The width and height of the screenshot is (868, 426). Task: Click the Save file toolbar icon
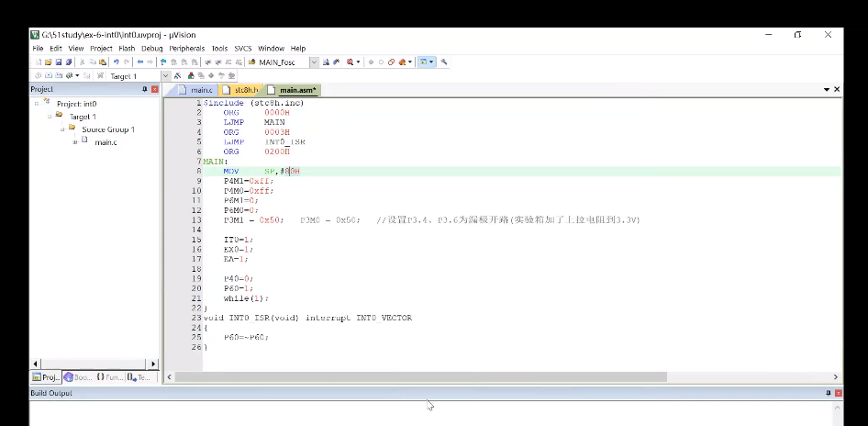pyautogui.click(x=58, y=62)
